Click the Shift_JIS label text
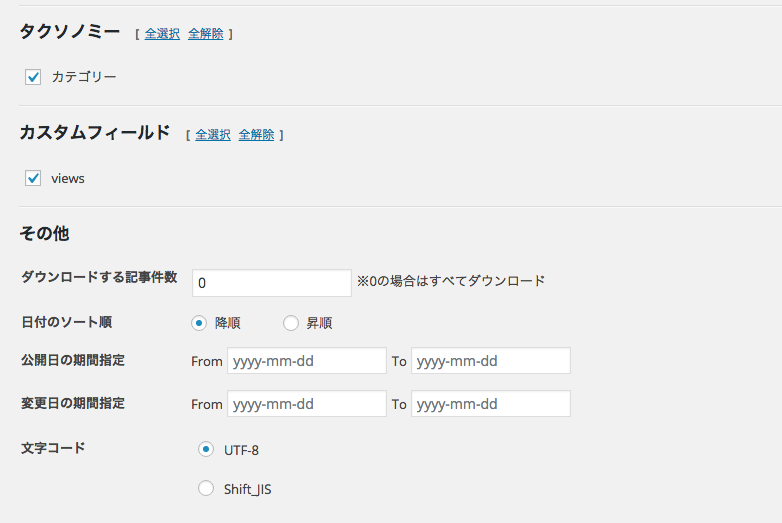 click(x=248, y=490)
